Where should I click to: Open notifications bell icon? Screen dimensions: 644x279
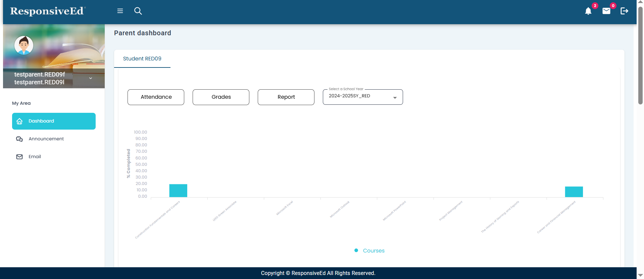point(588,11)
